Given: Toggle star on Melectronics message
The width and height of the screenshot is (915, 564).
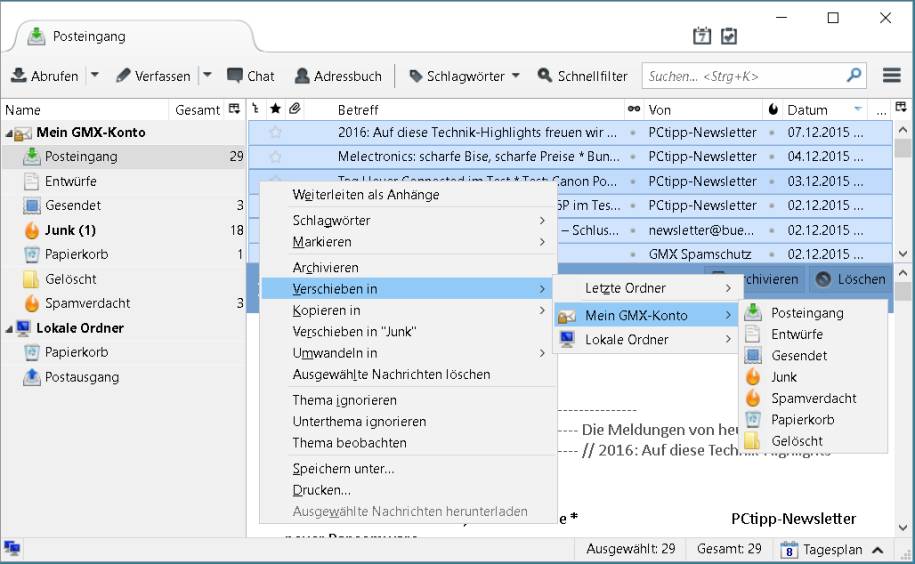Looking at the screenshot, I should tap(276, 157).
